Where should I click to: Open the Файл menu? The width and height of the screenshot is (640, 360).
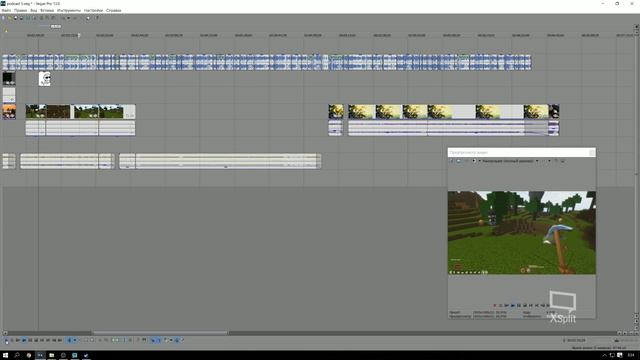pos(6,10)
